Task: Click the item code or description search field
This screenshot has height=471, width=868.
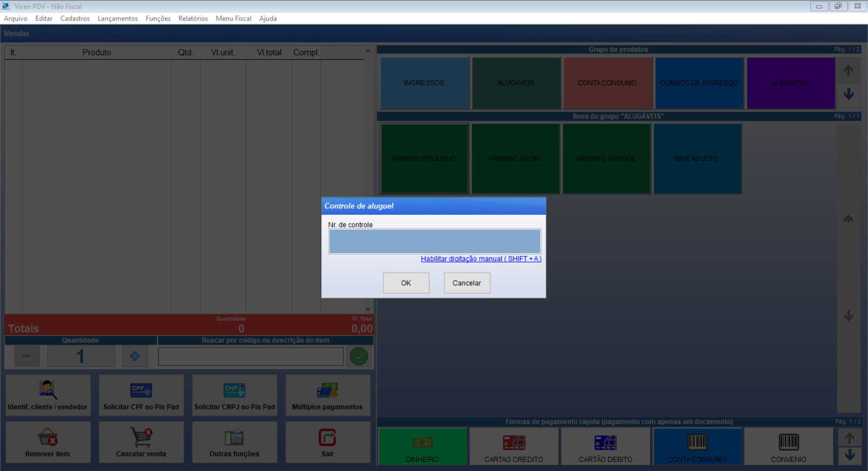Action: point(251,356)
